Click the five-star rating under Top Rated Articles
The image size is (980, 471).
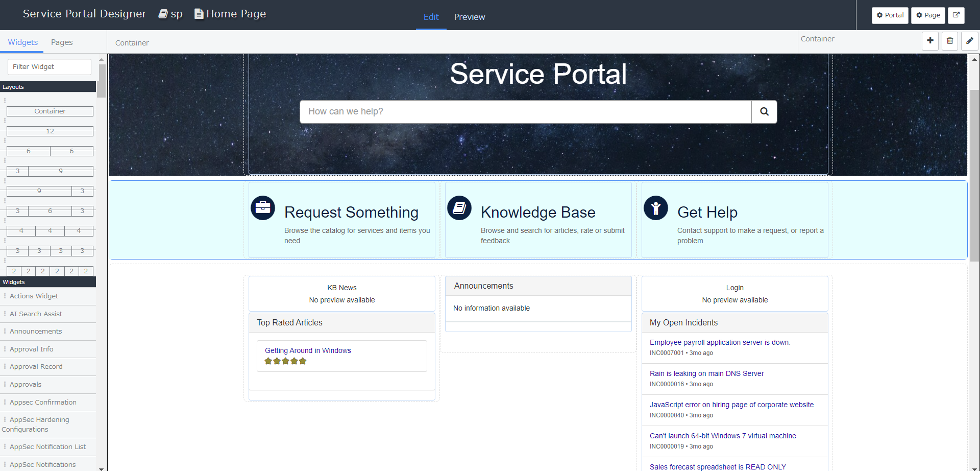[285, 361]
